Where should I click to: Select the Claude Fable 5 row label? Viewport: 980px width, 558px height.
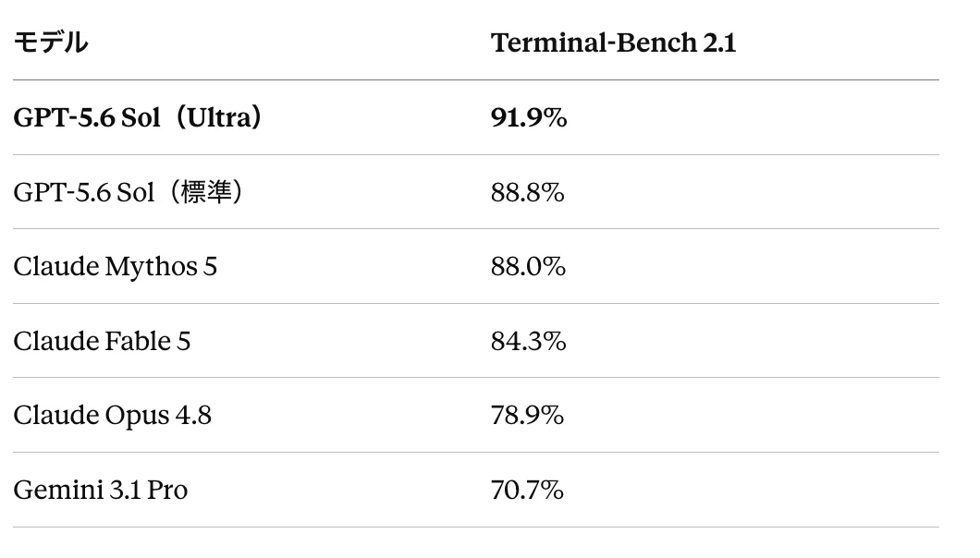pyautogui.click(x=102, y=341)
